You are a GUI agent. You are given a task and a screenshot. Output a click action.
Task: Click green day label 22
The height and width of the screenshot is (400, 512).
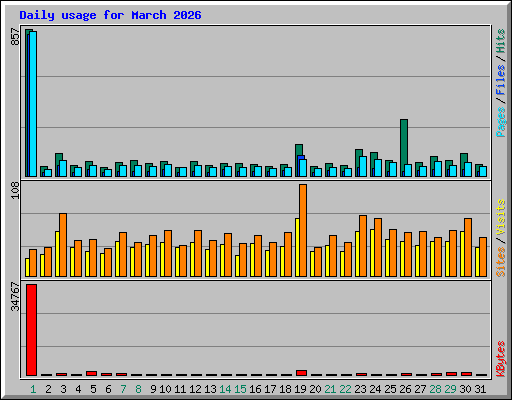point(345,389)
